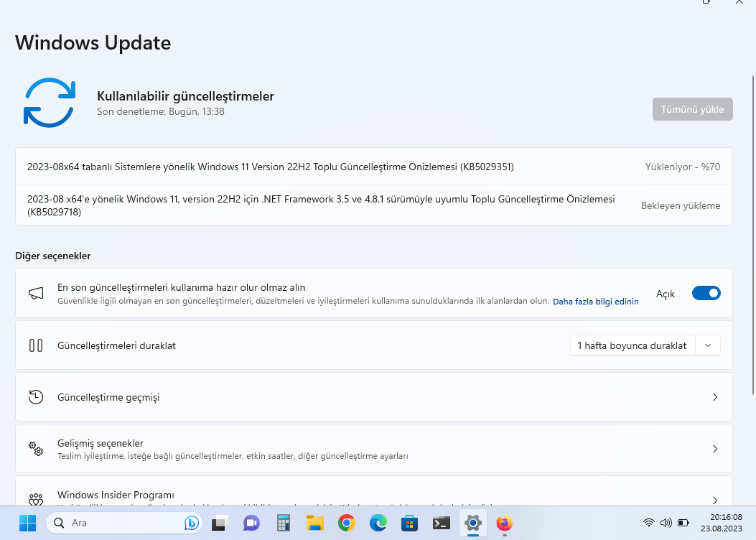Turn off the Açık latest updates toggle
Image resolution: width=756 pixels, height=540 pixels.
click(x=706, y=293)
